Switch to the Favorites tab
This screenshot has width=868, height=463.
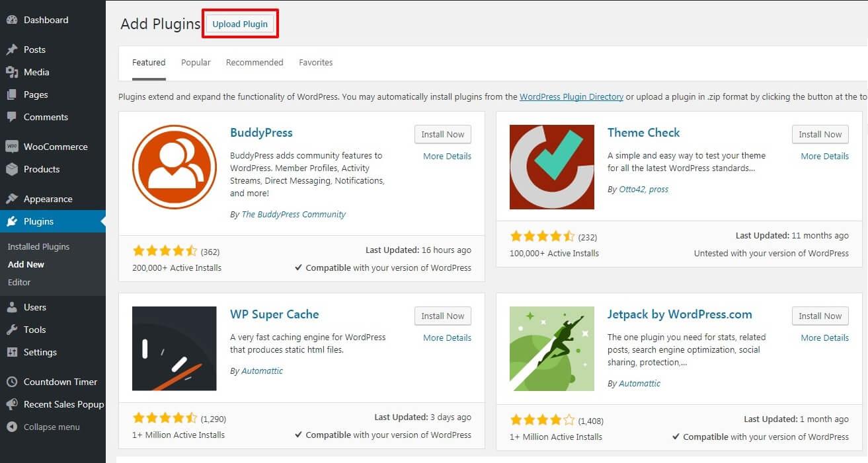[x=316, y=63]
